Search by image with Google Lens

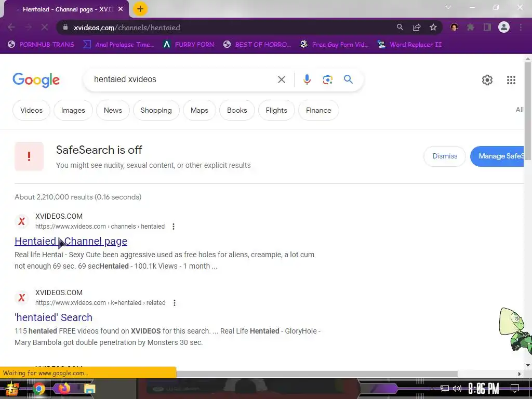coord(327,79)
